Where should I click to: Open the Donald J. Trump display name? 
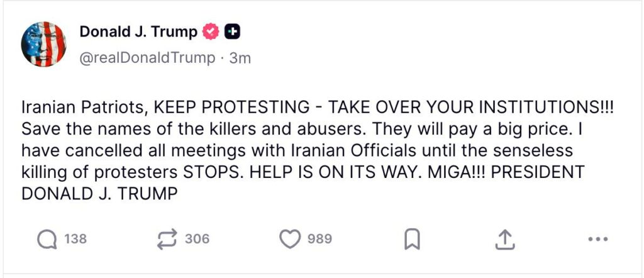point(138,31)
